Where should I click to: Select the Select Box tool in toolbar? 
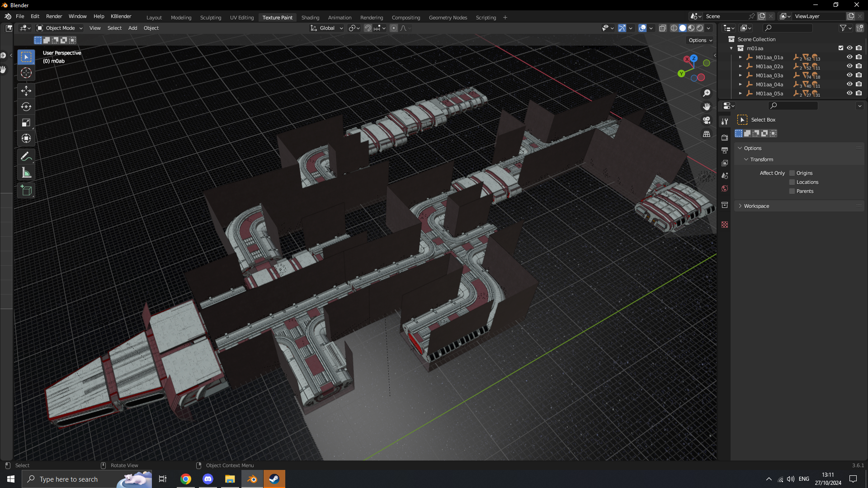(x=26, y=57)
